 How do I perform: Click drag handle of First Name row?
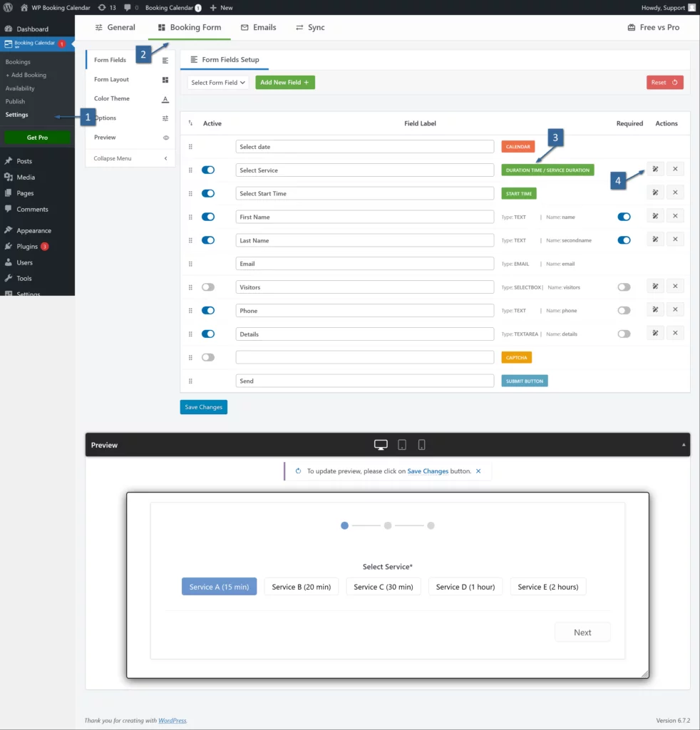(x=190, y=217)
